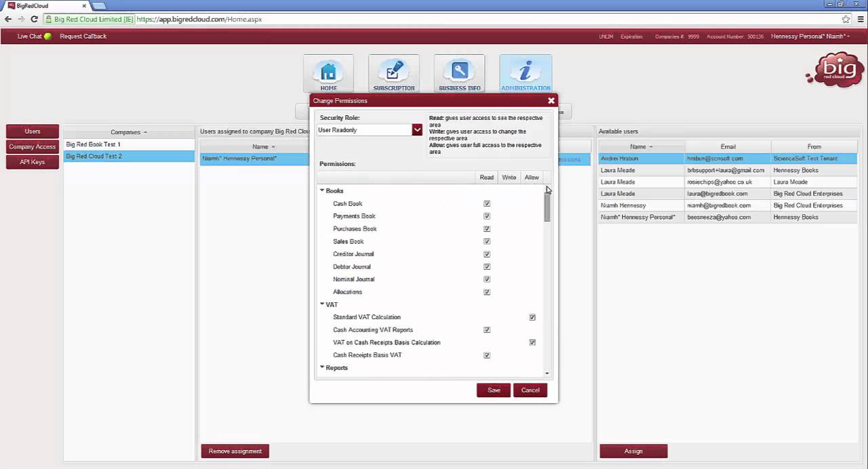Toggle Read checkbox for Payments Book
This screenshot has height=469, width=868.
pos(486,216)
